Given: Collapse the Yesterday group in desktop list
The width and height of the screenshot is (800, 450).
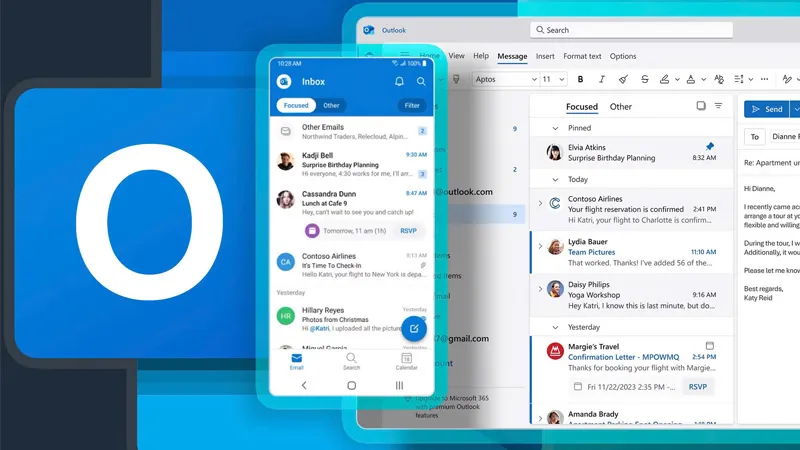Looking at the screenshot, I should 555,328.
